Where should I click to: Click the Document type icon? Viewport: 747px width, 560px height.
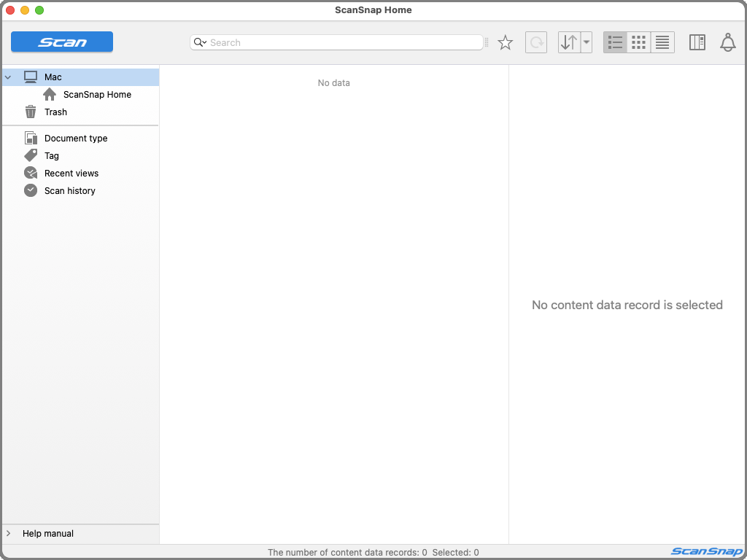(x=31, y=138)
